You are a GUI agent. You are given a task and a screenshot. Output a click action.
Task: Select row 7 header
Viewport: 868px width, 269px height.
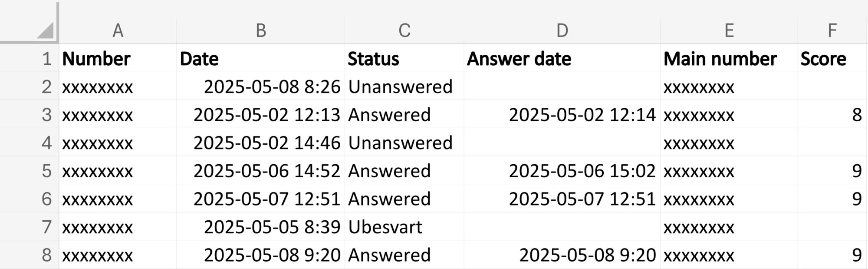29,226
